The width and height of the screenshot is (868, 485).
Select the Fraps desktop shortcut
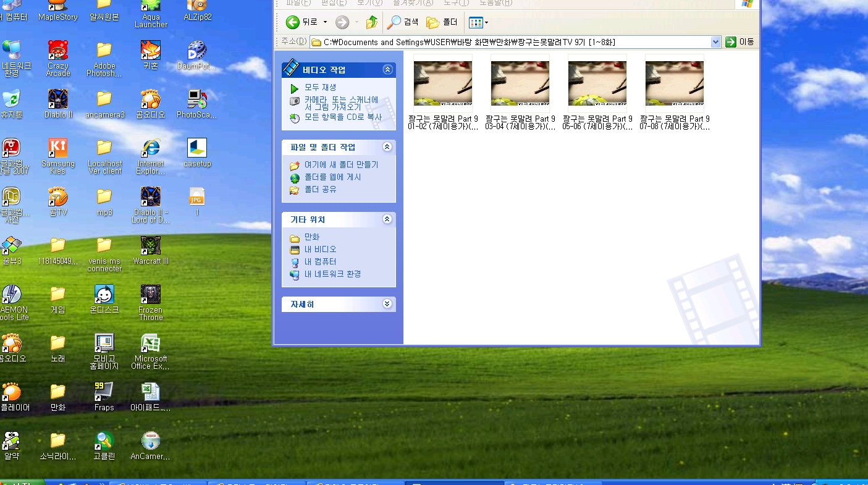(x=104, y=395)
